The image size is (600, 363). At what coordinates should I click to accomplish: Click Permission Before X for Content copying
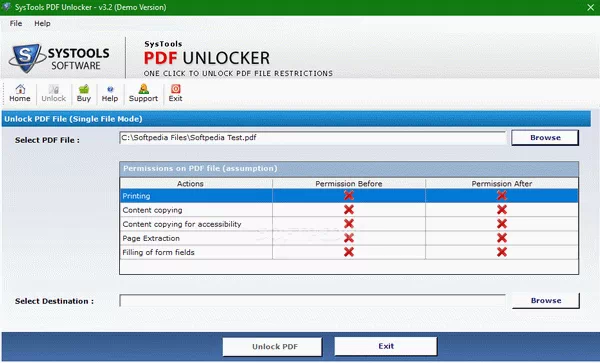coord(349,210)
